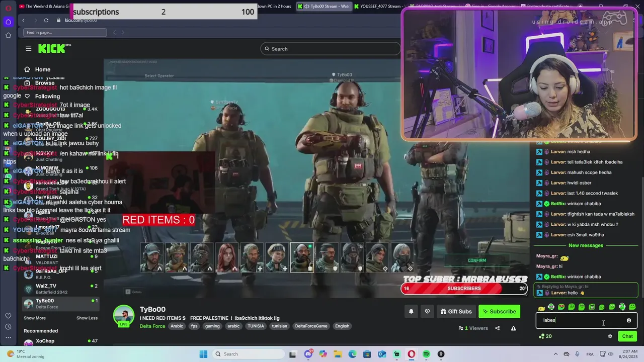The height and width of the screenshot is (362, 644).
Task: Open Discord from the taskbar
Action: [x=308, y=354]
